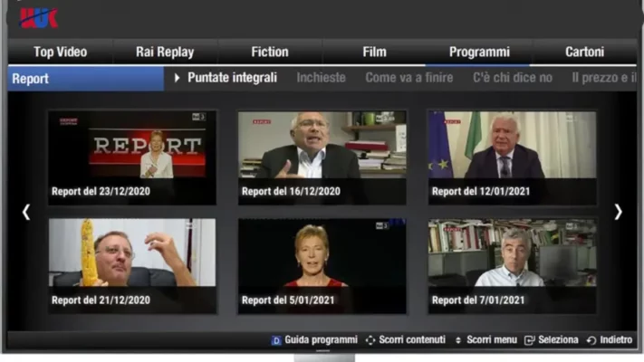
Task: Click the 'Report del 23/12/2020' caption
Action: point(101,191)
